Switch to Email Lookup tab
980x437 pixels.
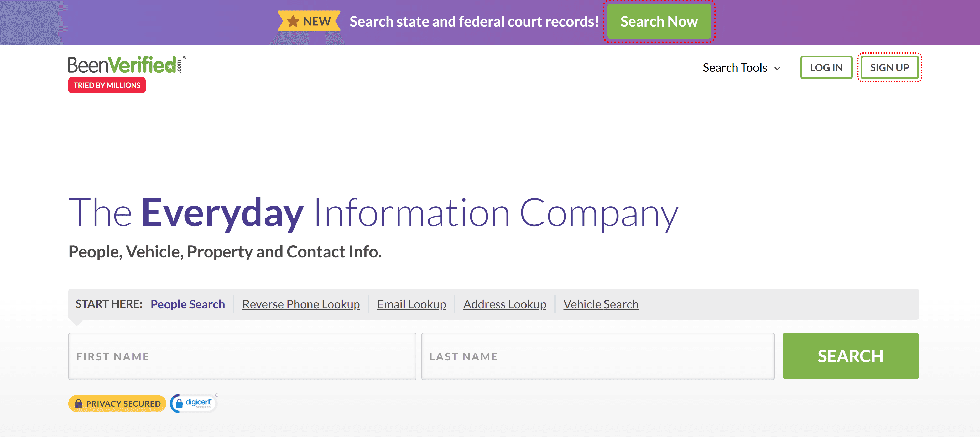pos(412,304)
